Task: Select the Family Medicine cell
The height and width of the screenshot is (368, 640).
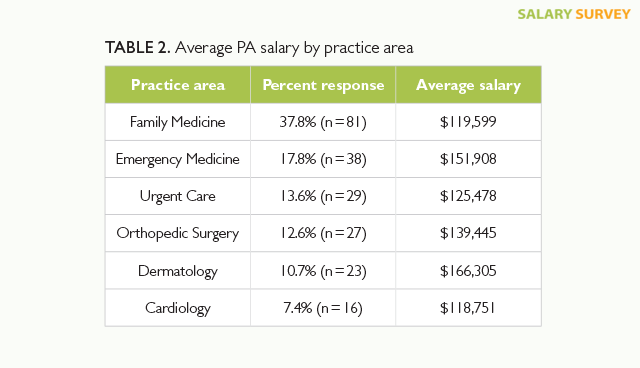Action: point(178,122)
